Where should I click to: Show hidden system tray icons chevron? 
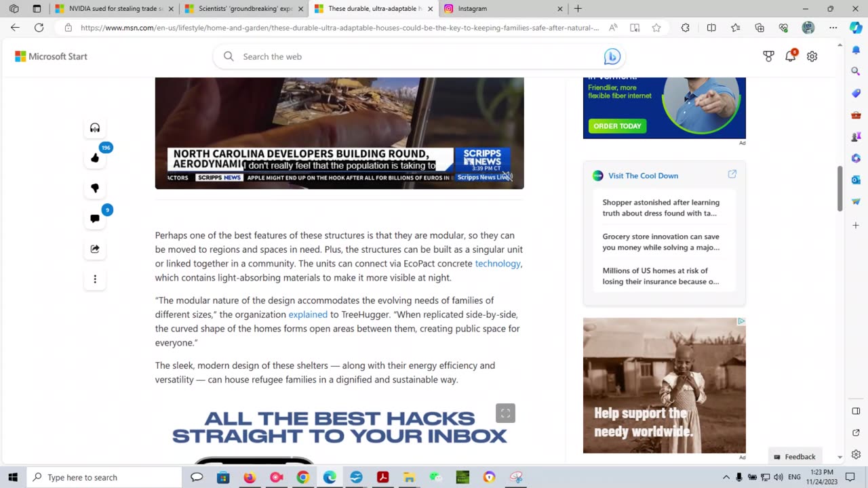click(x=726, y=477)
